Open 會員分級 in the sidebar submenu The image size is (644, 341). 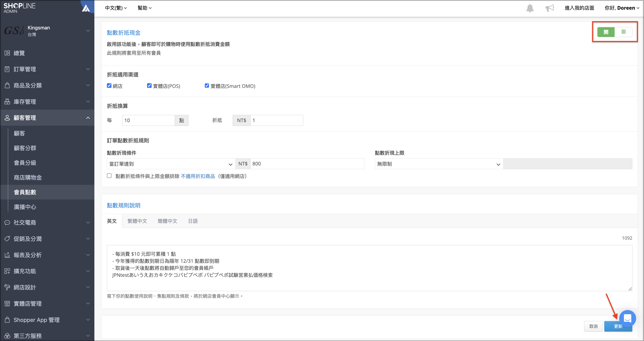click(25, 163)
